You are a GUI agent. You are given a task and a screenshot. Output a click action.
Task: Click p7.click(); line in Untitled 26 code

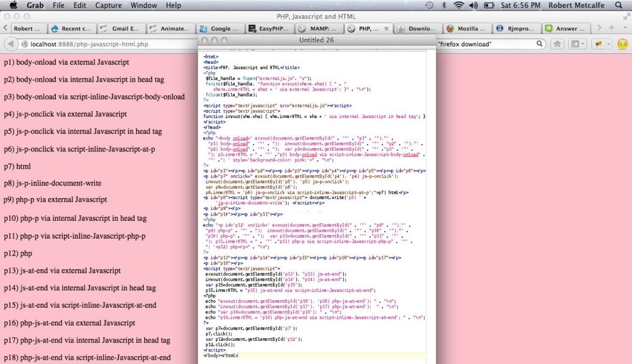coord(218,334)
